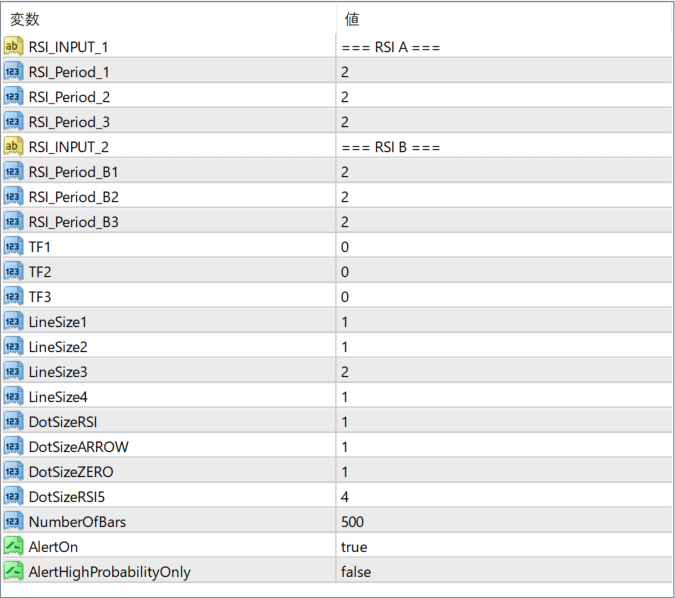
Task: Edit the NumberOfBars value 500
Action: click(x=353, y=522)
